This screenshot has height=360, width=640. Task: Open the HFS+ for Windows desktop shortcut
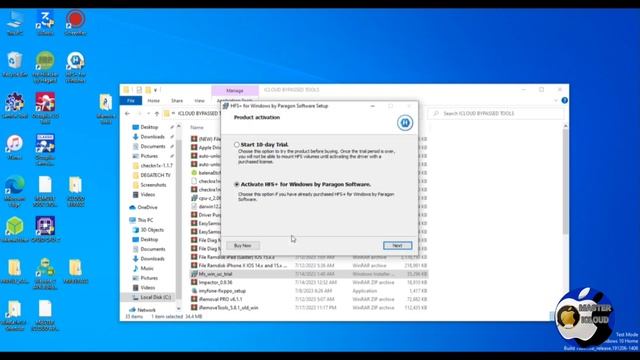[x=76, y=67]
